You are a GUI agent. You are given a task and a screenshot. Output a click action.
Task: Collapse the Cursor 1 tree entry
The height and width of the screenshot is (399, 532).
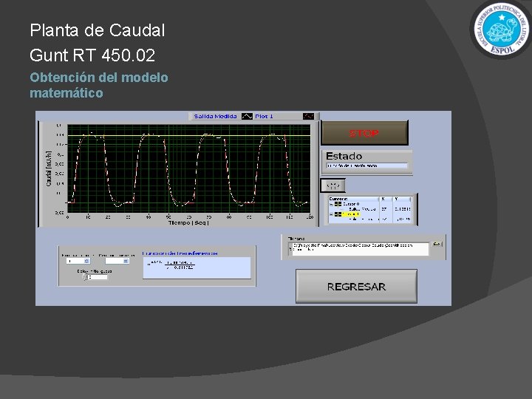(x=332, y=214)
